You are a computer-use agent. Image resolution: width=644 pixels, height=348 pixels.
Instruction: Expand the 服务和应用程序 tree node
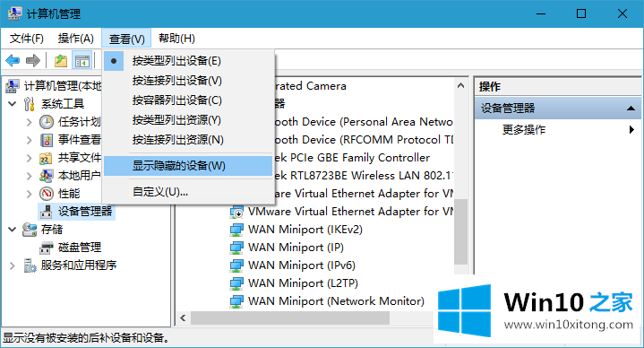pyautogui.click(x=13, y=265)
